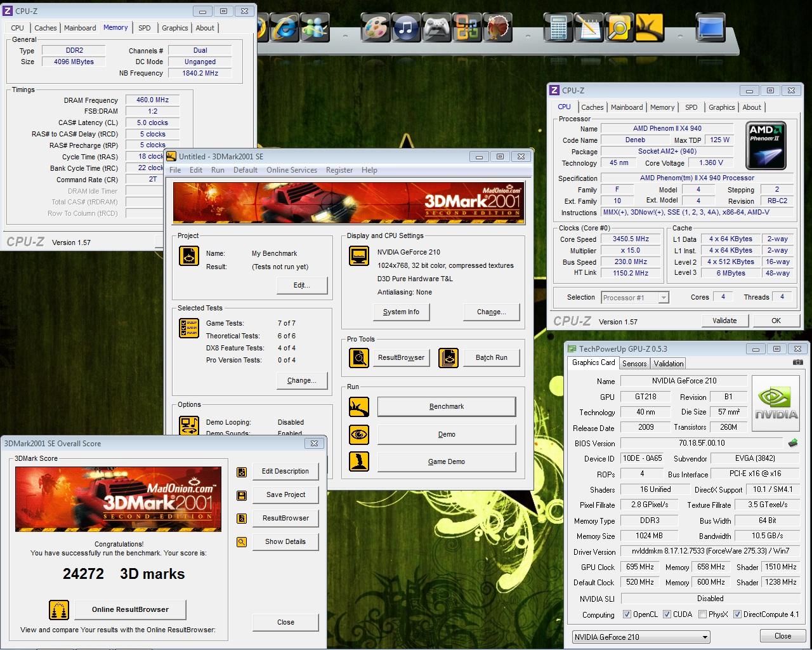Click the Save Project floppy disk icon
The image size is (812, 650).
click(x=242, y=495)
